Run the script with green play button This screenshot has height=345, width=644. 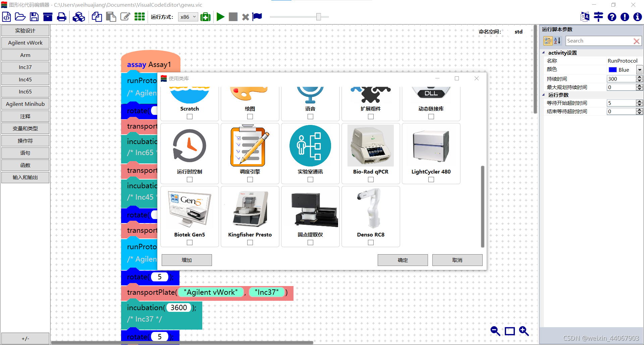(220, 17)
